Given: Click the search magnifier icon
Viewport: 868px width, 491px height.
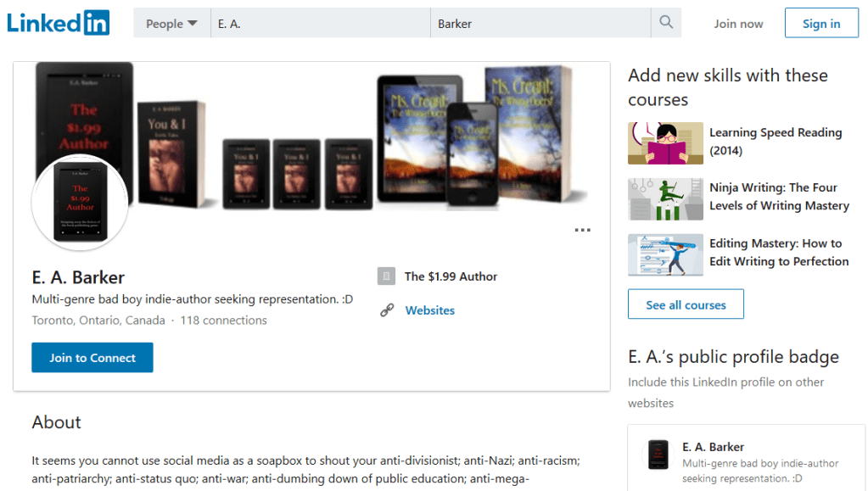Looking at the screenshot, I should (666, 23).
